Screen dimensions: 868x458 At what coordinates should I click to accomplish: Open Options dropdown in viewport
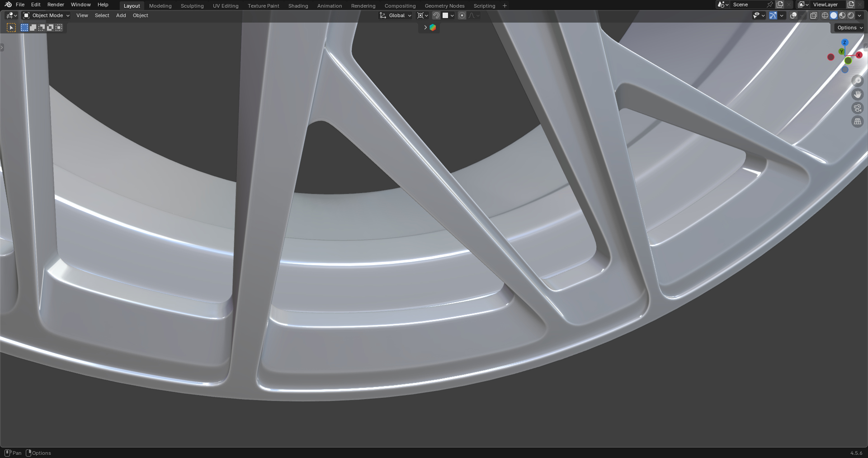849,28
